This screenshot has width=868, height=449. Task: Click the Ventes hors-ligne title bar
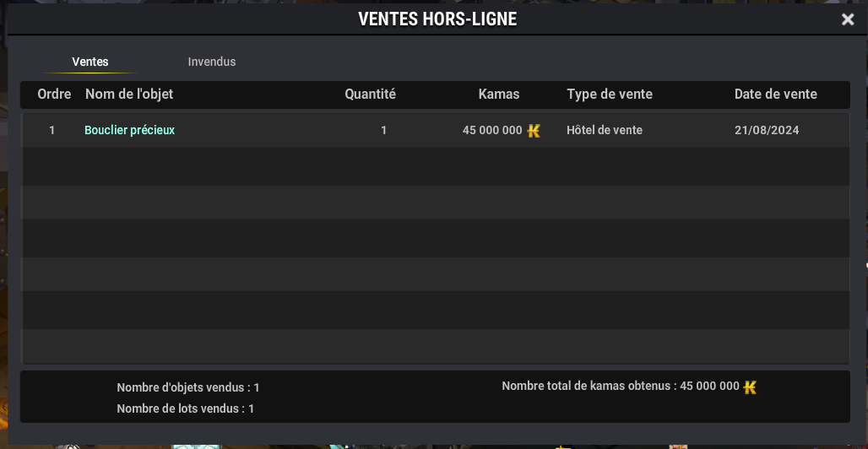[437, 19]
